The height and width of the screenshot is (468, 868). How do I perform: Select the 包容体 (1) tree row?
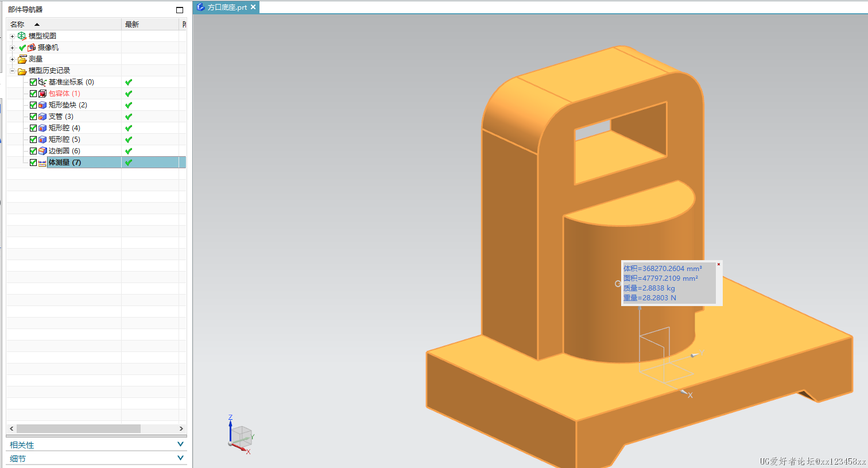tap(96, 94)
